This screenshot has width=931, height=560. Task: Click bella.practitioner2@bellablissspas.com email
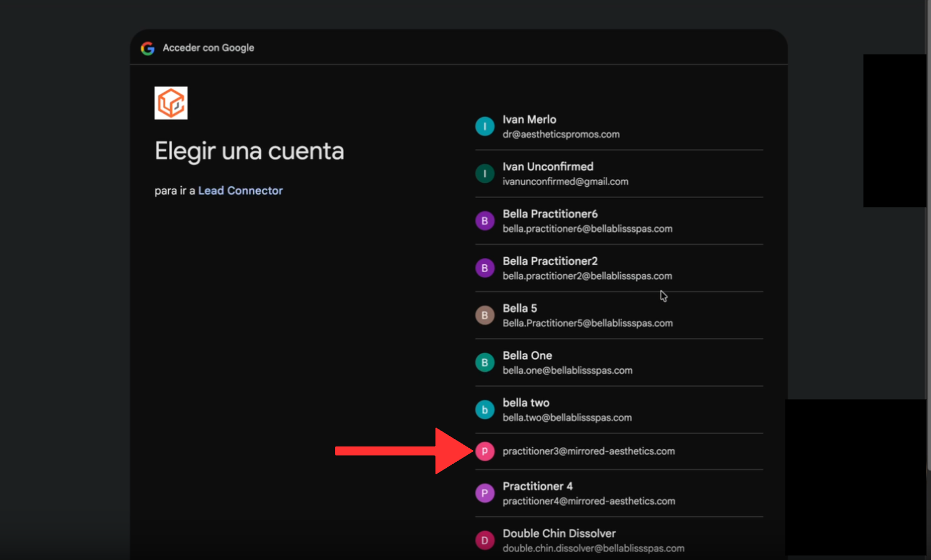587,276
